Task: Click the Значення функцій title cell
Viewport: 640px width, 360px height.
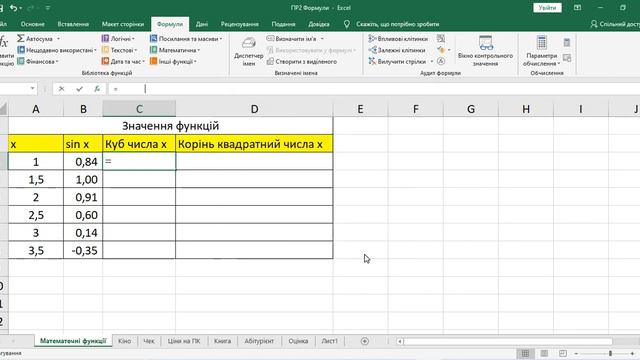Action: (x=171, y=126)
